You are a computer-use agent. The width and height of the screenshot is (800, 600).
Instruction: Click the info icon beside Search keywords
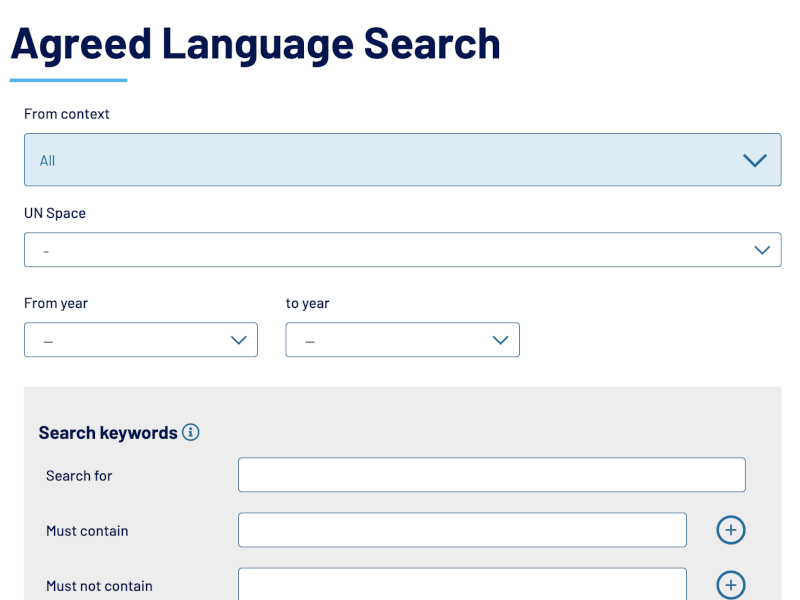point(192,432)
